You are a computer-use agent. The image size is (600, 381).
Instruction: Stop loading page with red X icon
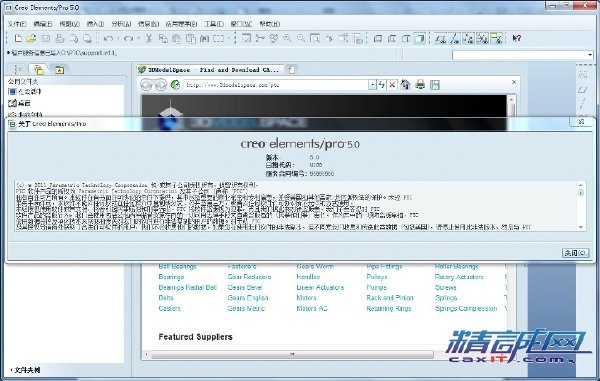pyautogui.click(x=392, y=85)
